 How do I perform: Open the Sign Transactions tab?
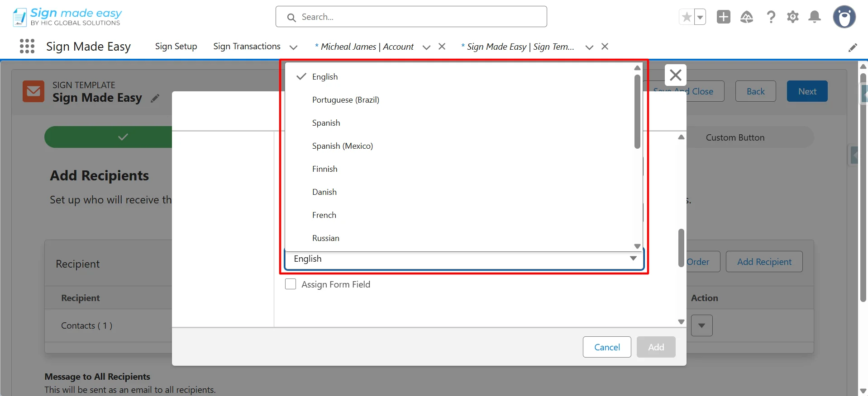pos(247,46)
